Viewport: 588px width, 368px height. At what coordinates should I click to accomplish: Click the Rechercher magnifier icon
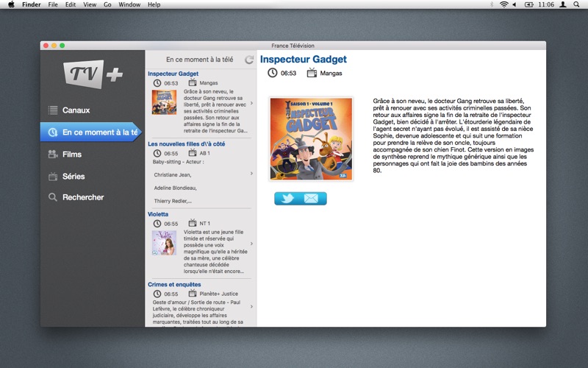pos(53,197)
